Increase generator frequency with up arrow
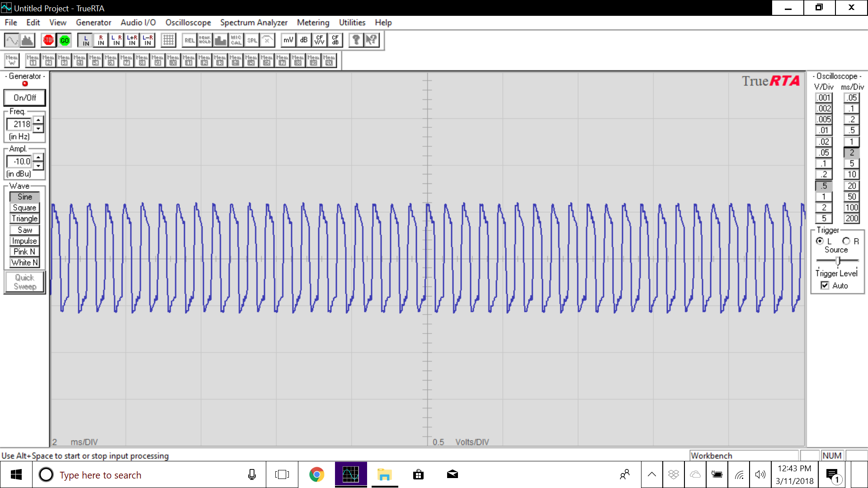Screen dimensions: 868x488 click(x=38, y=120)
